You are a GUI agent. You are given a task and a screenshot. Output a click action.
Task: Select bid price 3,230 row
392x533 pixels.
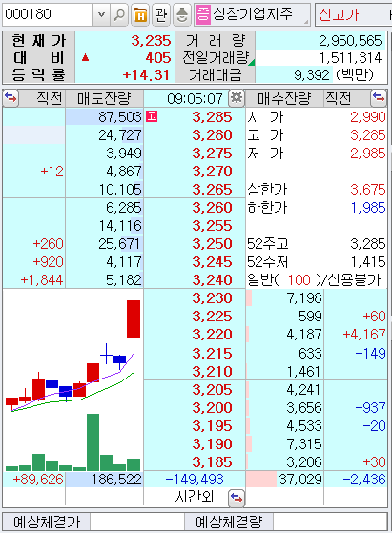click(x=195, y=298)
